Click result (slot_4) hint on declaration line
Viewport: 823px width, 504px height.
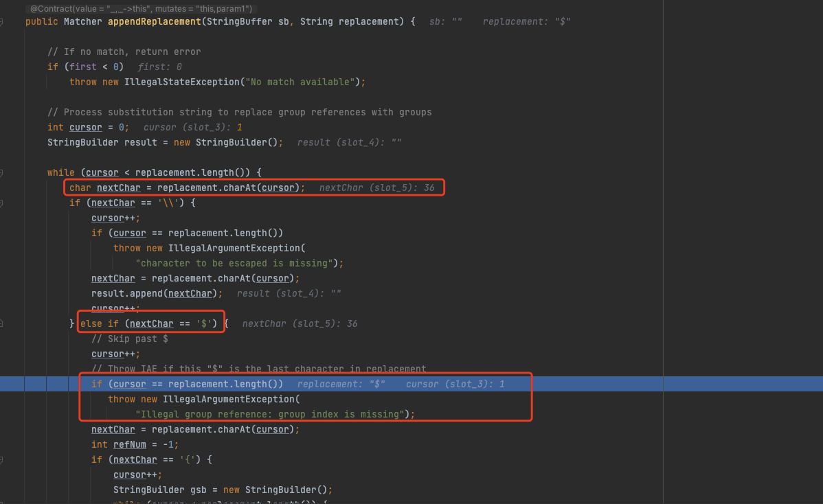(350, 142)
